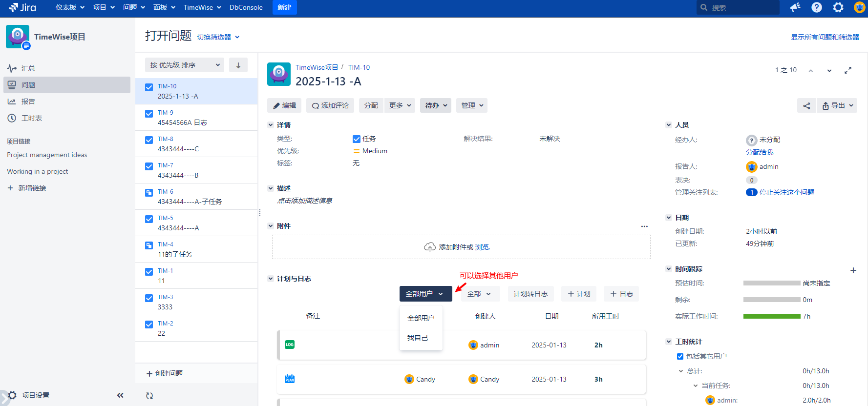Choose 我自己 from the user menu

tap(418, 338)
